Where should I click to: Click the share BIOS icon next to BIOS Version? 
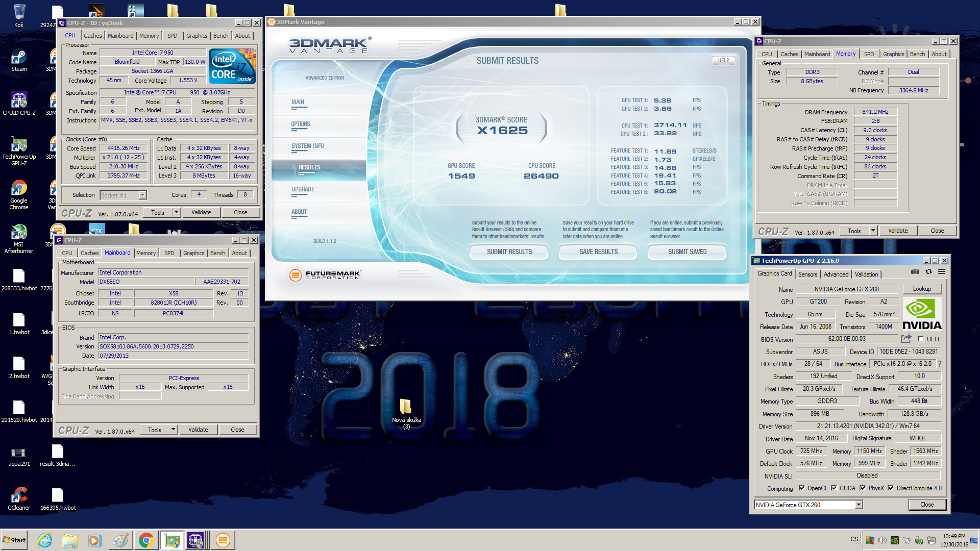pyautogui.click(x=906, y=339)
